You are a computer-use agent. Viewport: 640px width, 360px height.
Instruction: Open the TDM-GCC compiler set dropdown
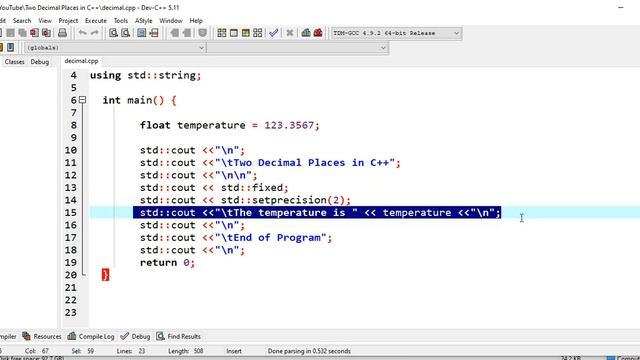pos(396,33)
